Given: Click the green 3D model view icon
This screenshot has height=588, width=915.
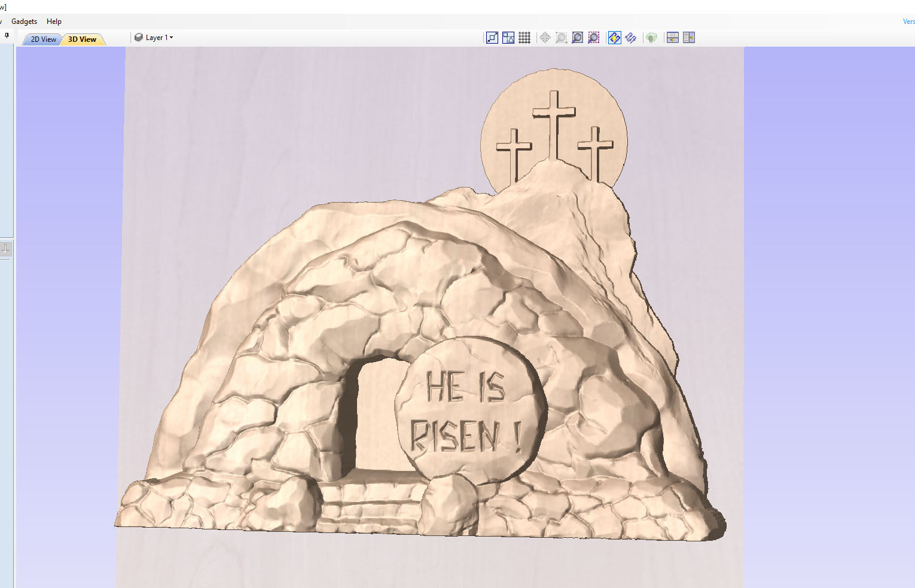Looking at the screenshot, I should tap(651, 38).
